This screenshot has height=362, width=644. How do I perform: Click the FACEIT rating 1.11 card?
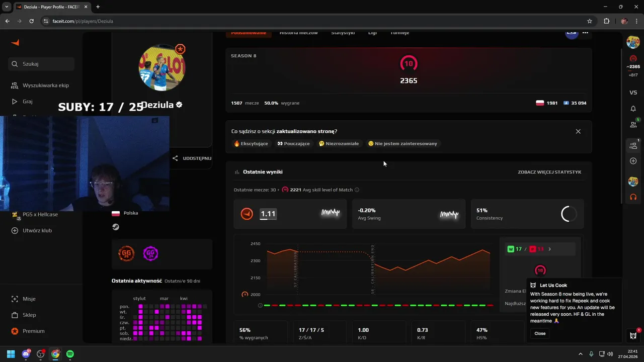pyautogui.click(x=290, y=214)
